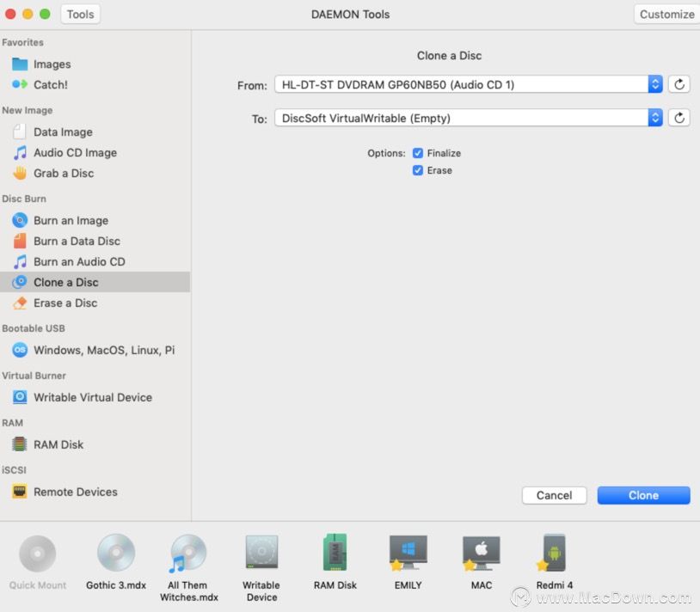
Task: Click the Cancel button
Action: click(554, 495)
